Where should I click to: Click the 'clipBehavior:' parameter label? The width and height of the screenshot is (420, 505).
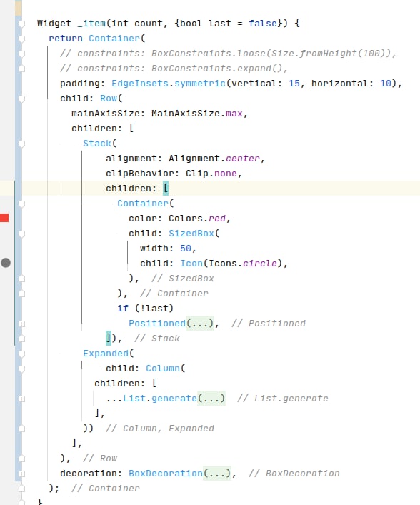pos(142,174)
